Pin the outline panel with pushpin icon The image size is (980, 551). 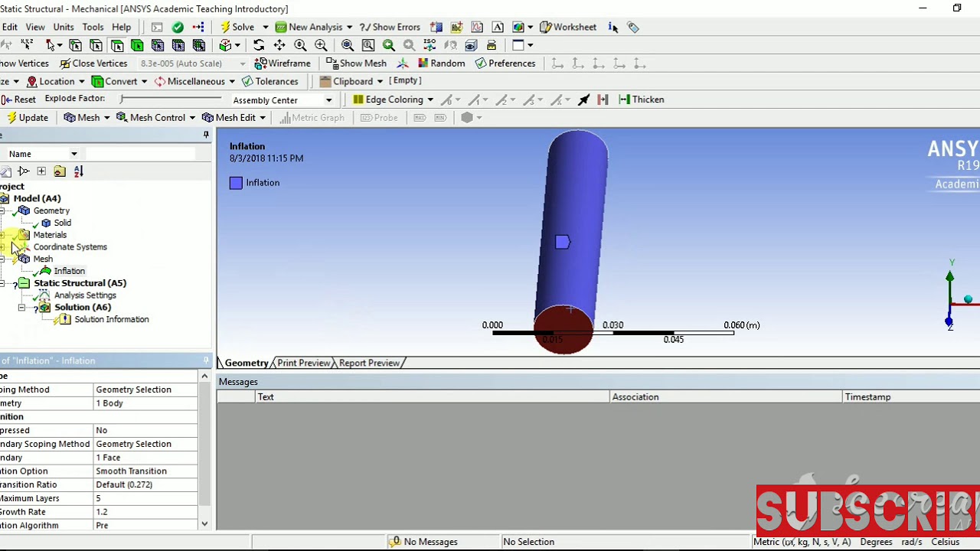point(206,135)
